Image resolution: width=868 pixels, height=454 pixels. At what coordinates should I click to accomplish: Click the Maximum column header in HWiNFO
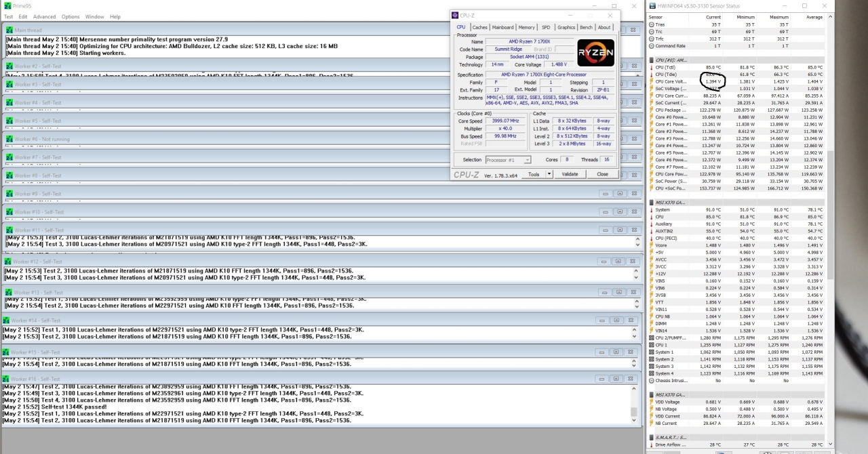778,17
